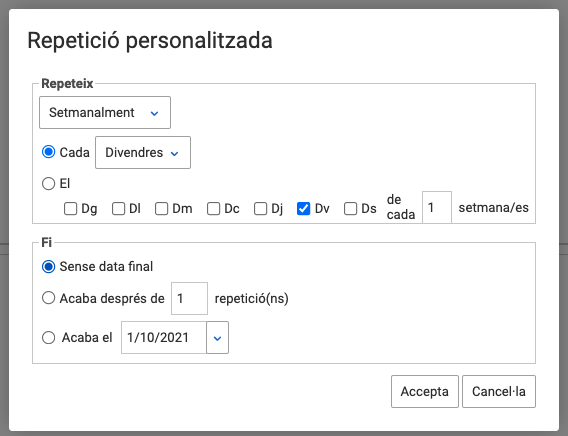Check the Dg day checkbox

70,209
